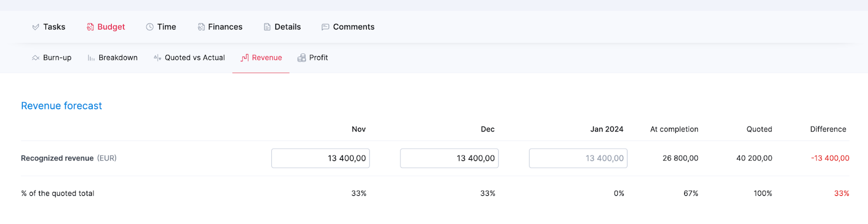The image size is (868, 224).
Task: Click the Jan 2024 revenue input
Action: point(578,158)
